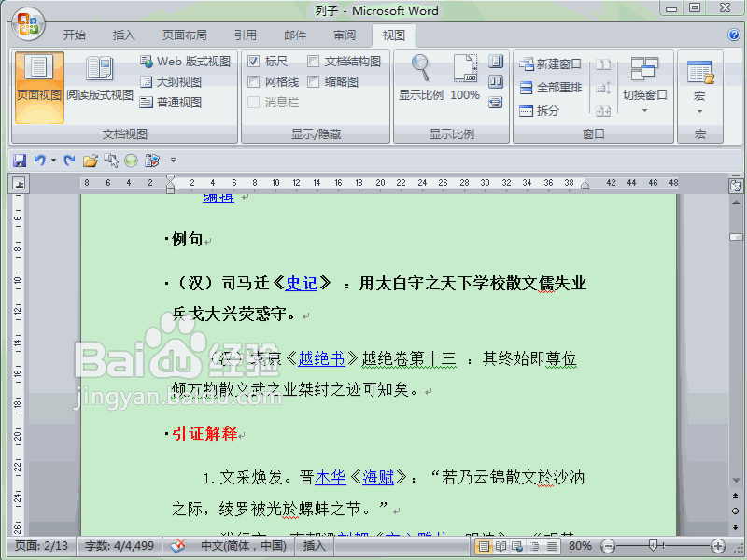Viewport: 747px width, 560px height.
Task: Enable 网格线 gridlines
Action: click(x=256, y=80)
